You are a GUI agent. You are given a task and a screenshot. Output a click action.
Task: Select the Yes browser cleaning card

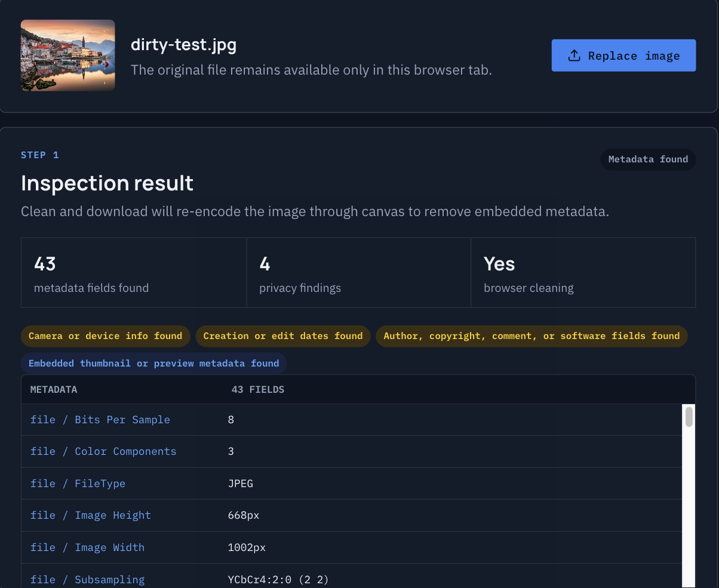[583, 273]
